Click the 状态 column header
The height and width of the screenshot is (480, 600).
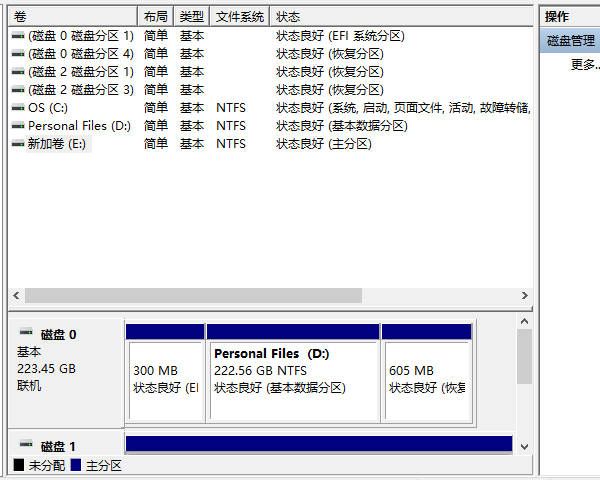[x=400, y=17]
